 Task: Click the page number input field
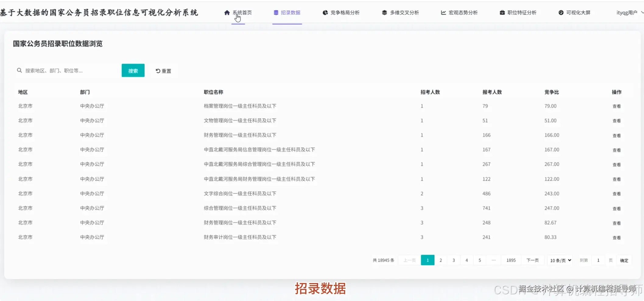(598, 260)
